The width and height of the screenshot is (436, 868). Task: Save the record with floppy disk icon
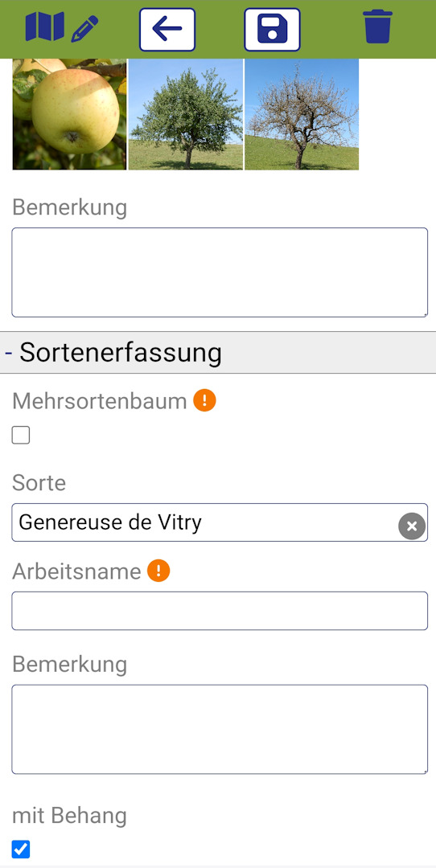click(272, 30)
